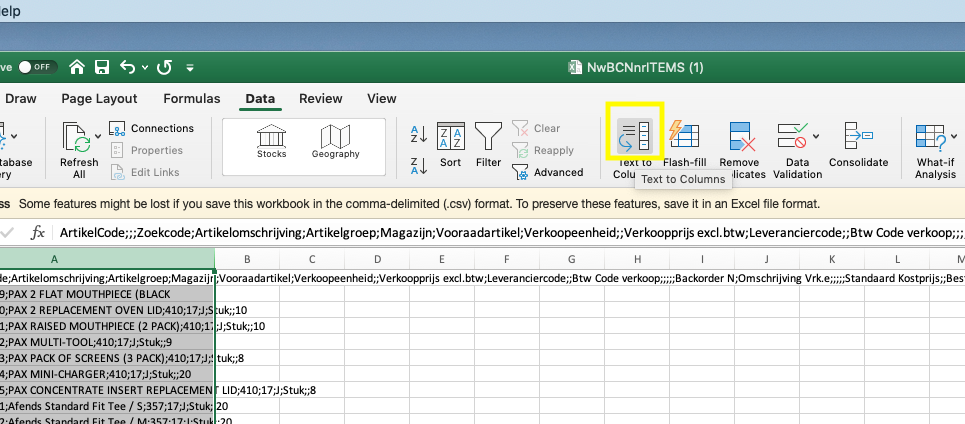Viewport: 965px width, 424px height.
Task: Click Reapply filter
Action: click(542, 150)
